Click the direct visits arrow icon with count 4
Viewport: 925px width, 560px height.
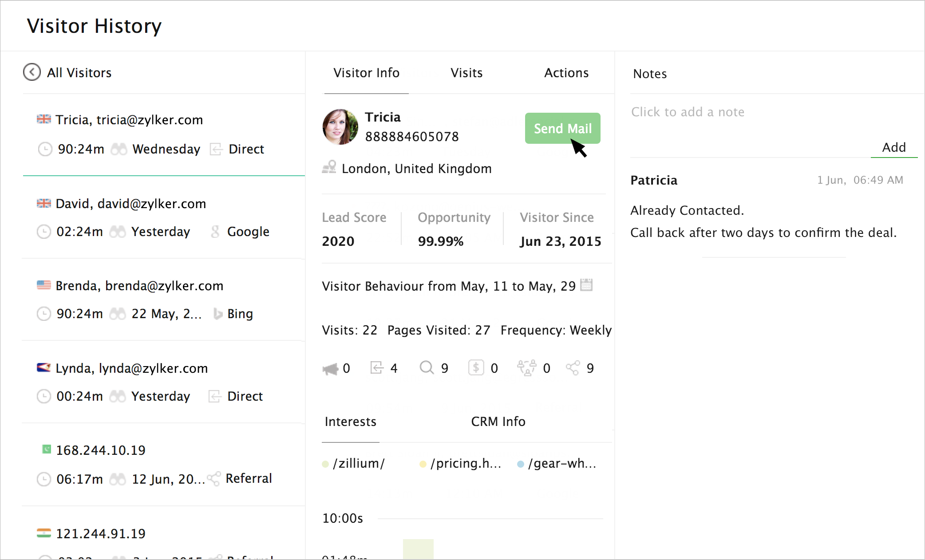pos(377,368)
